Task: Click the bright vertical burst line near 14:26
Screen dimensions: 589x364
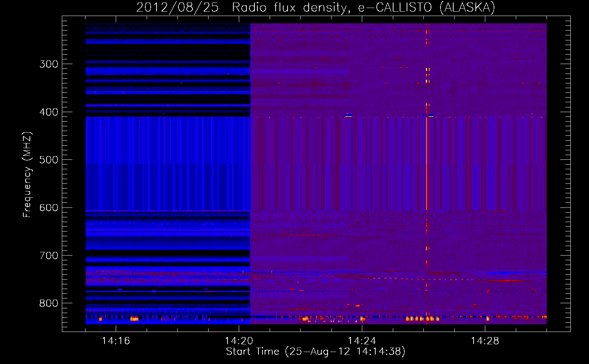Action: pos(426,174)
